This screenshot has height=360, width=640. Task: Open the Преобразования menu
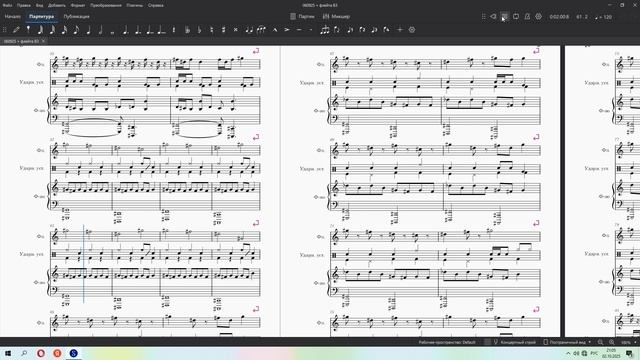[106, 5]
